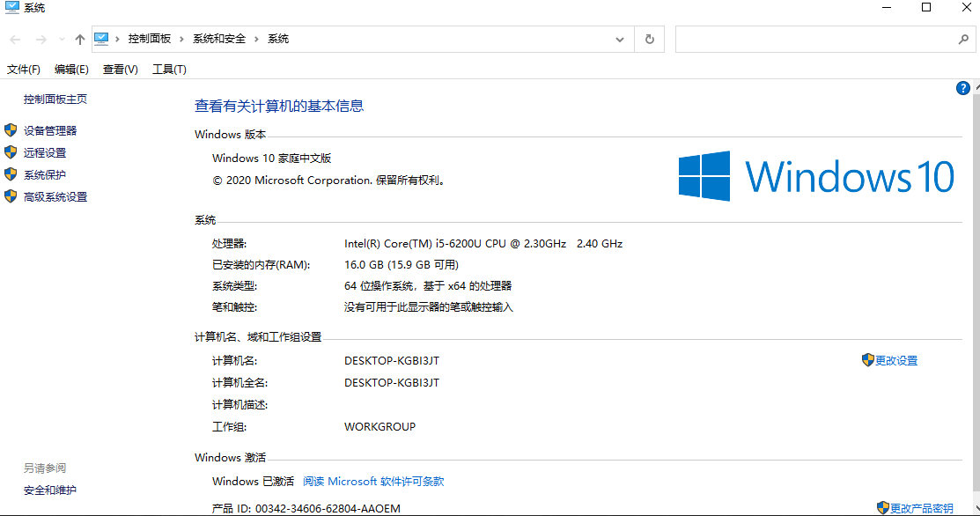Minimize the System window
980x516 pixels.
[x=887, y=8]
